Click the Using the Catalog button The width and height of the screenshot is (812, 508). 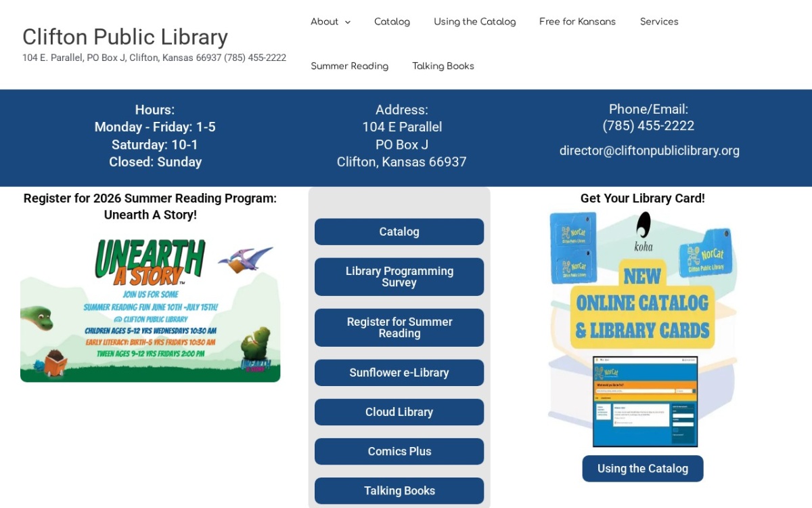(x=643, y=468)
